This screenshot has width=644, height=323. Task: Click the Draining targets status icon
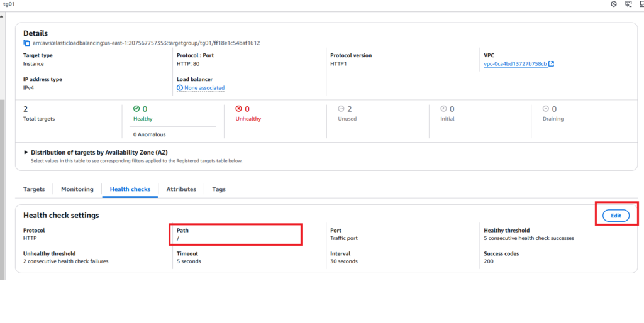point(545,109)
